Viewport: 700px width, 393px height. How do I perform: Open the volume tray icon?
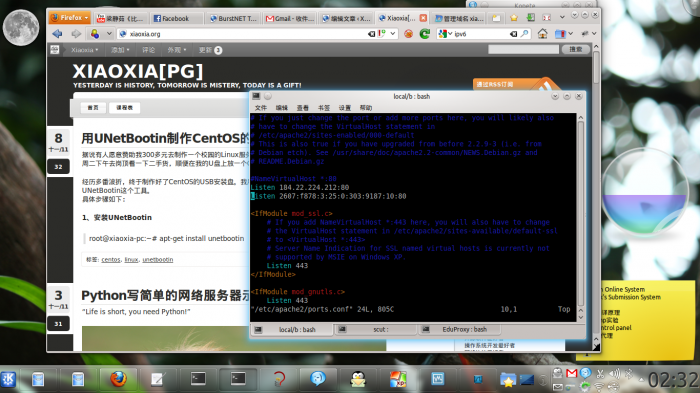pyautogui.click(x=614, y=374)
